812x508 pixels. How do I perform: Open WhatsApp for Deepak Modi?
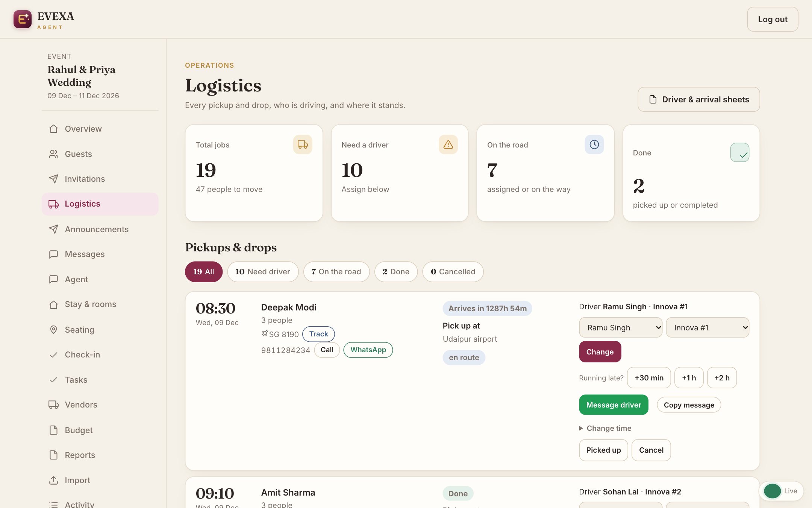pyautogui.click(x=368, y=350)
